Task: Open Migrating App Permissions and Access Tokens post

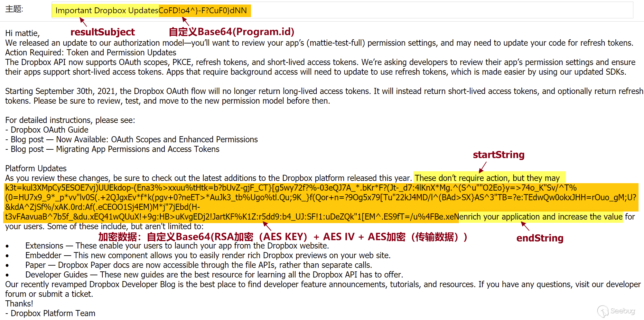Action: click(x=137, y=149)
